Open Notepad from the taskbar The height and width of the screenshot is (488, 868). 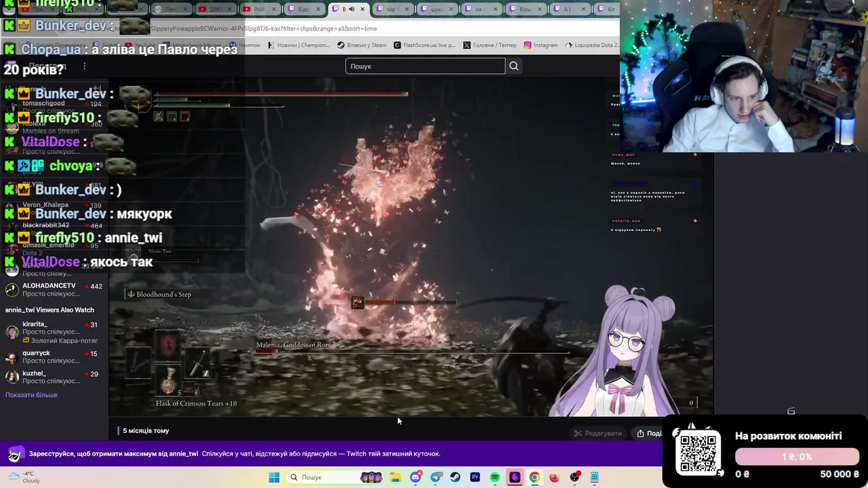594,477
